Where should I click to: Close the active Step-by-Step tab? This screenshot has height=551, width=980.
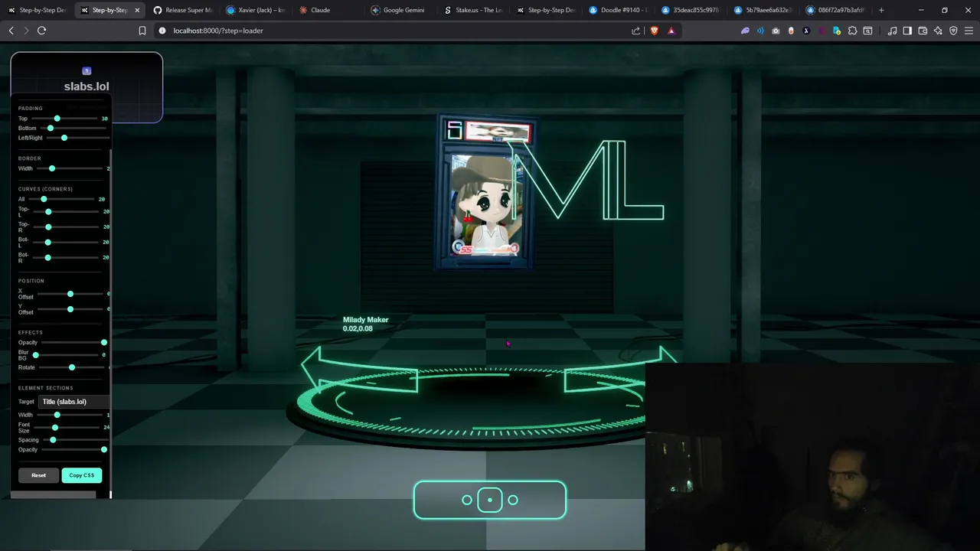137,10
